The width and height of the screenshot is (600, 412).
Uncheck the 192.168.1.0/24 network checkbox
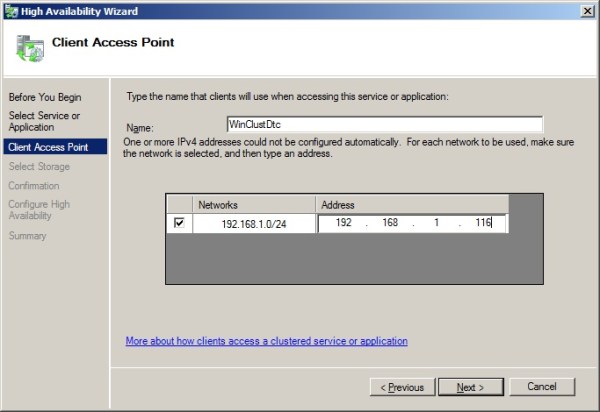pyautogui.click(x=179, y=223)
